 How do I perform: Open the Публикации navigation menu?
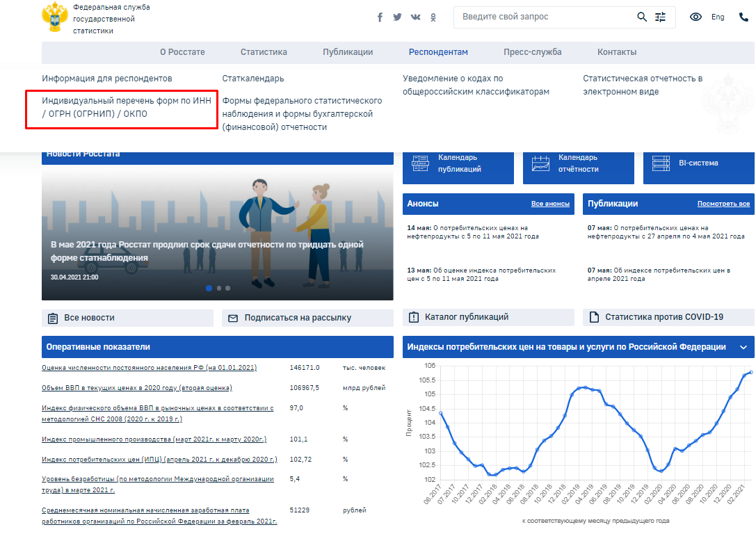348,52
